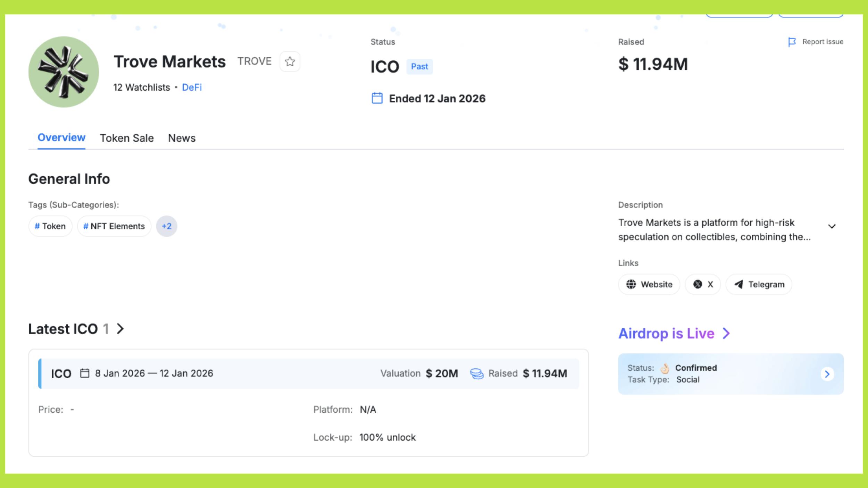Click the calendar icon beside Ended date
The width and height of the screenshot is (868, 488).
click(377, 98)
